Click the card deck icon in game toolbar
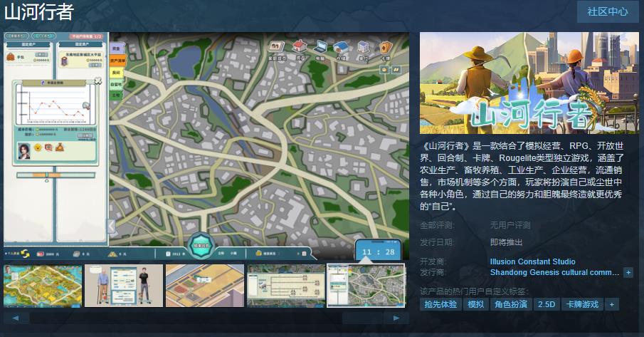The height and width of the screenshot is (337, 644). (385, 48)
